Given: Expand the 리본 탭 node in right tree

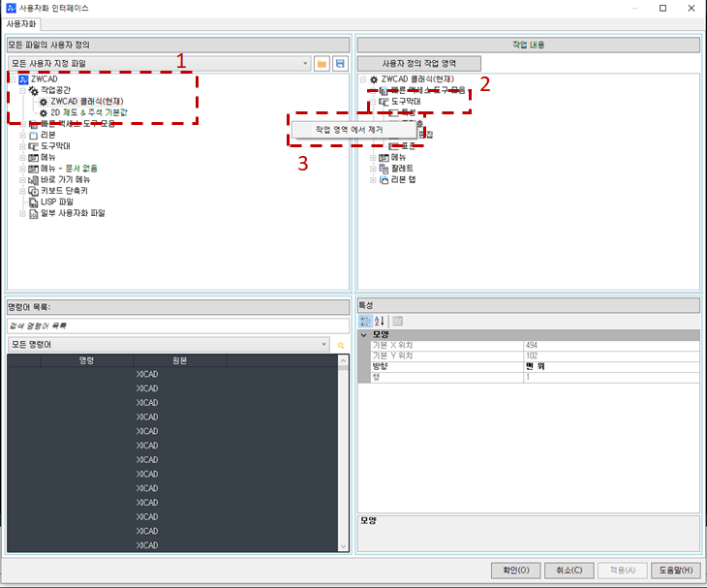Looking at the screenshot, I should pyautogui.click(x=373, y=180).
